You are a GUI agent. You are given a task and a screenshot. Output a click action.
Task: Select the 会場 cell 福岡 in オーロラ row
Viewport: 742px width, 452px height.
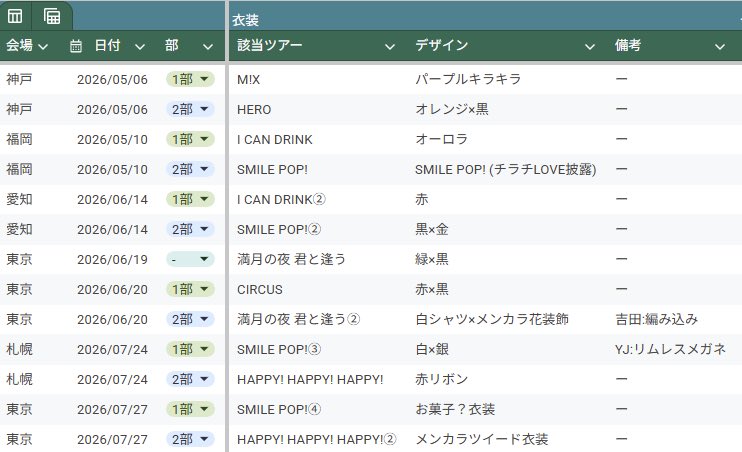pos(19,139)
